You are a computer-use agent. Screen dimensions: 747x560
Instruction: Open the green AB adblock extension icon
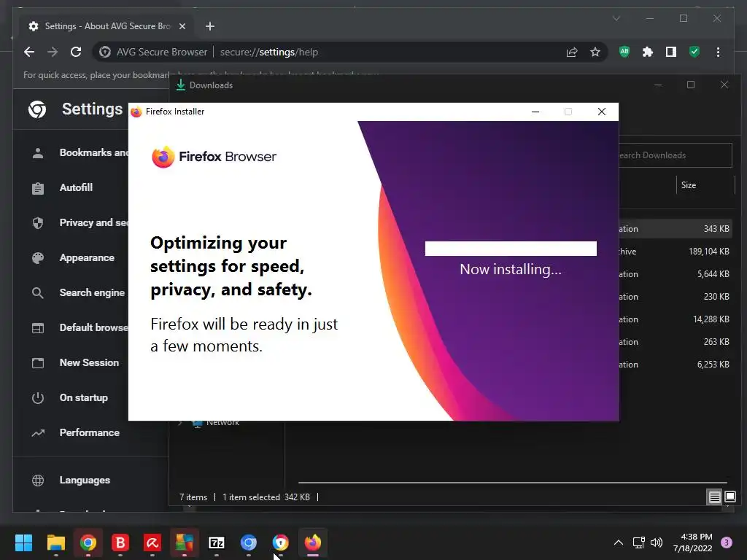tap(624, 52)
